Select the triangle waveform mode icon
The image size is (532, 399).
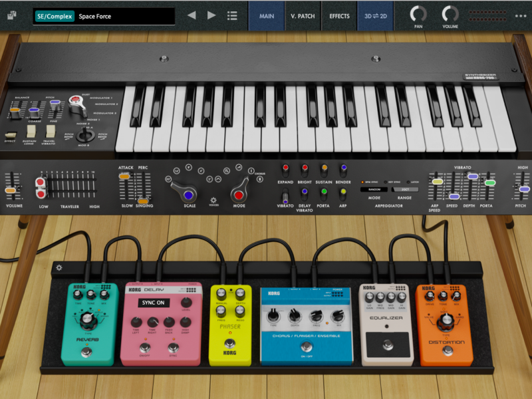pyautogui.click(x=218, y=179)
